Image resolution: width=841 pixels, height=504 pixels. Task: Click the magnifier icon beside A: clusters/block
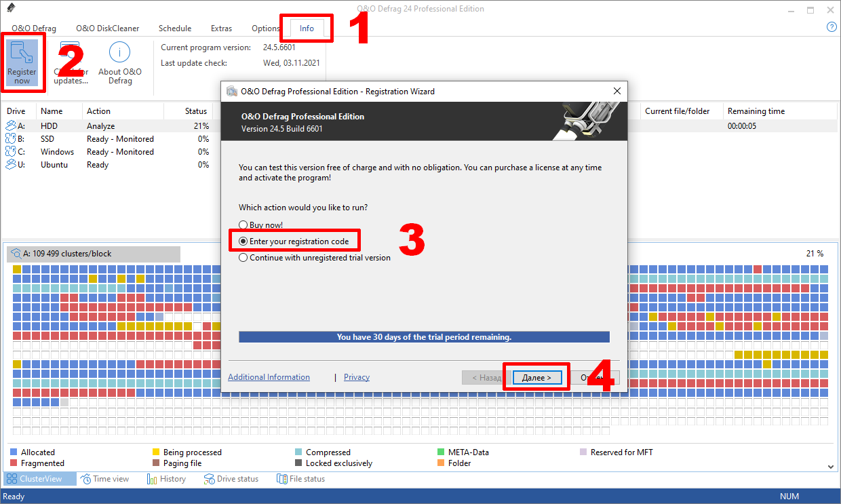tap(16, 254)
